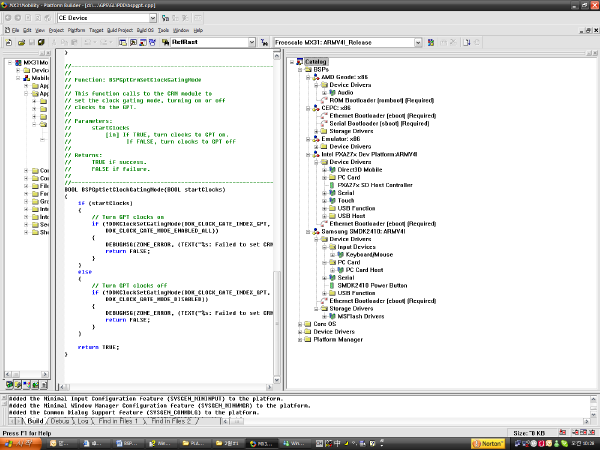Click the Save All toolbar icon
The image size is (600, 450).
click(x=41, y=42)
